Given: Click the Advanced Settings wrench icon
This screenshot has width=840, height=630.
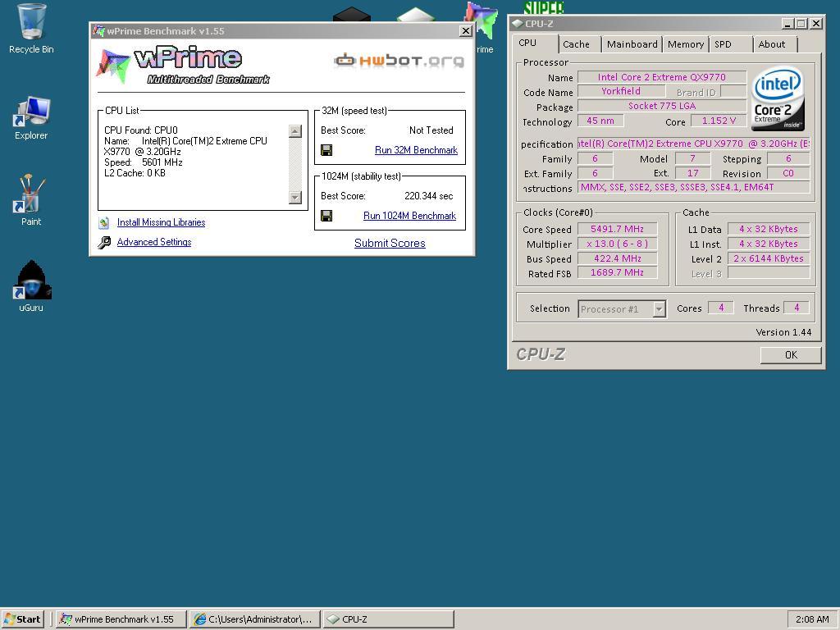Looking at the screenshot, I should pyautogui.click(x=104, y=242).
